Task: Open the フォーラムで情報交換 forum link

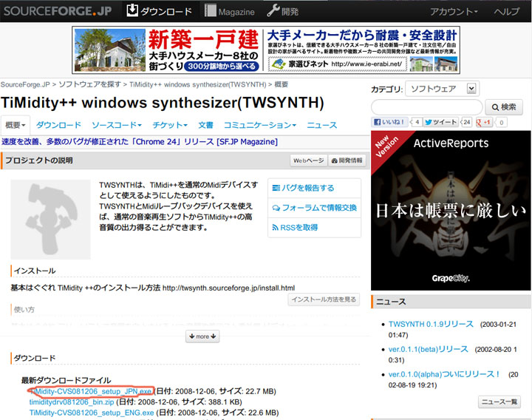Action: coord(315,208)
